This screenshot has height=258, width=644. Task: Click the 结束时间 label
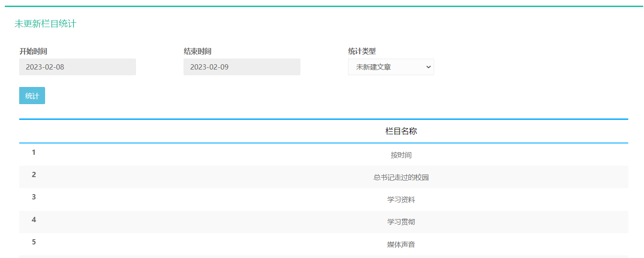pyautogui.click(x=198, y=51)
